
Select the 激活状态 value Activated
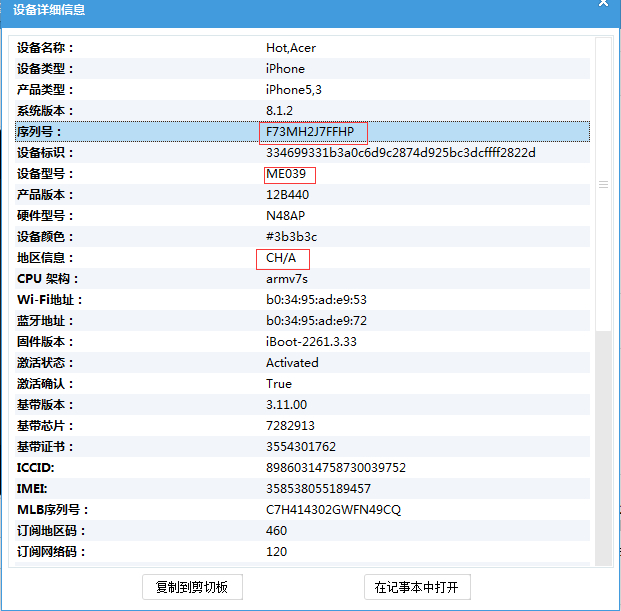292,363
